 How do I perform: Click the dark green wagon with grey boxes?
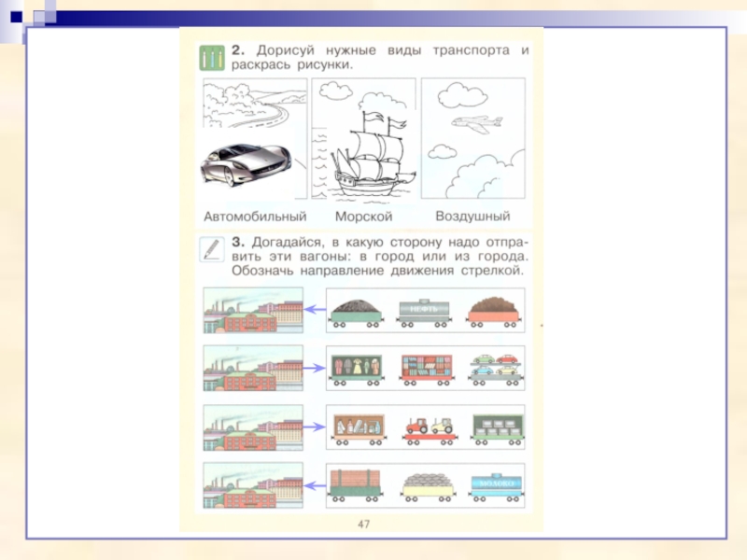click(498, 429)
